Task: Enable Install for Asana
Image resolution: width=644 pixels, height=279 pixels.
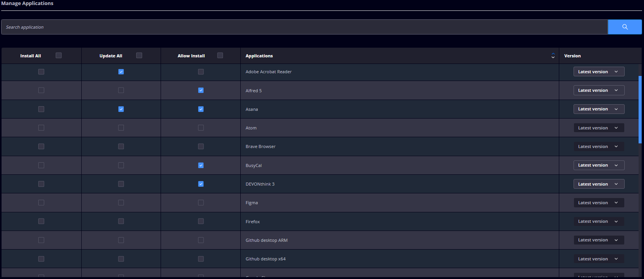Action: 41,109
